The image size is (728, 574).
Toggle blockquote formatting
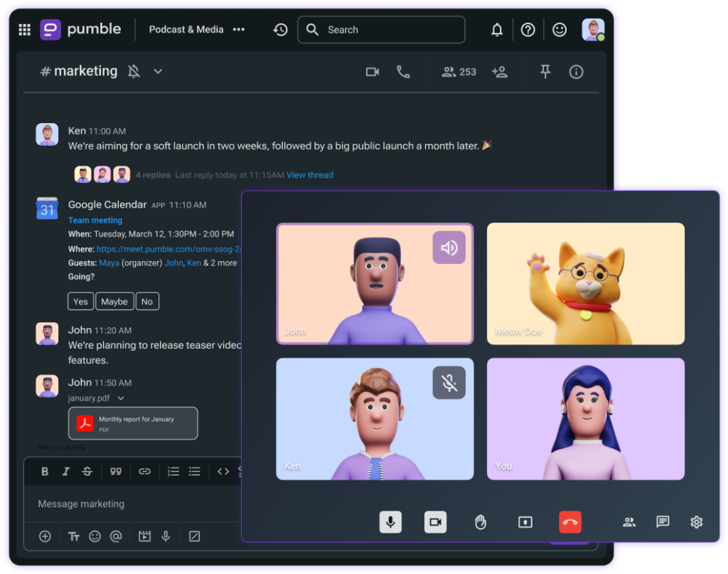click(x=116, y=472)
